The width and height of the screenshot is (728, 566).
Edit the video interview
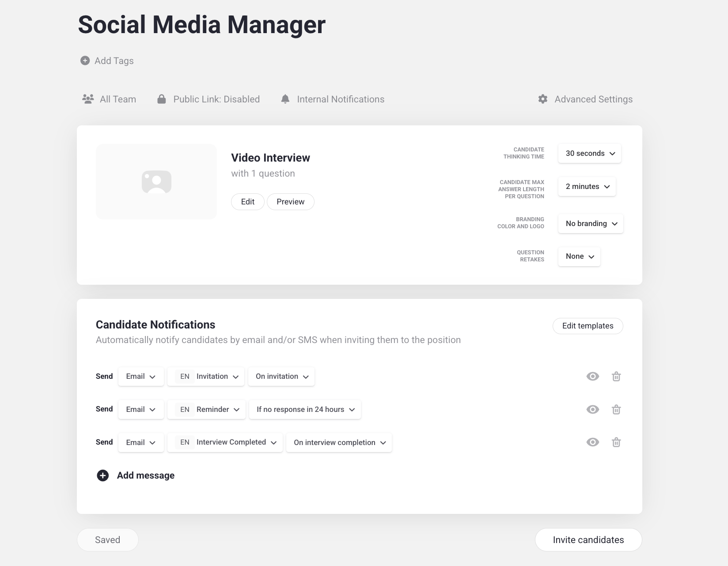[x=248, y=202]
